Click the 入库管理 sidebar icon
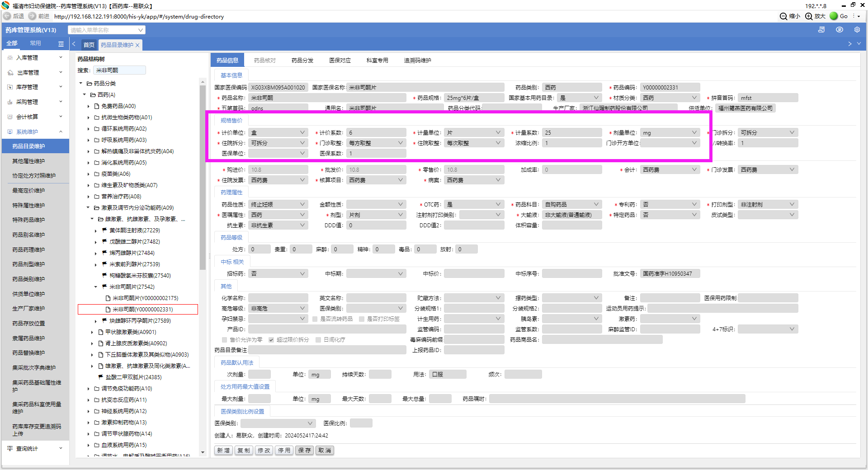 click(10, 58)
